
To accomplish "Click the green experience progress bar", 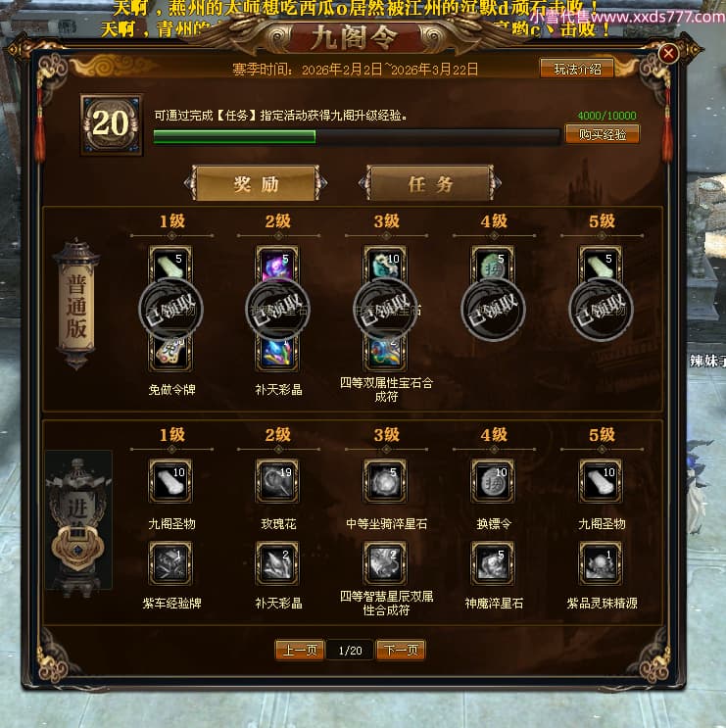I will click(357, 137).
